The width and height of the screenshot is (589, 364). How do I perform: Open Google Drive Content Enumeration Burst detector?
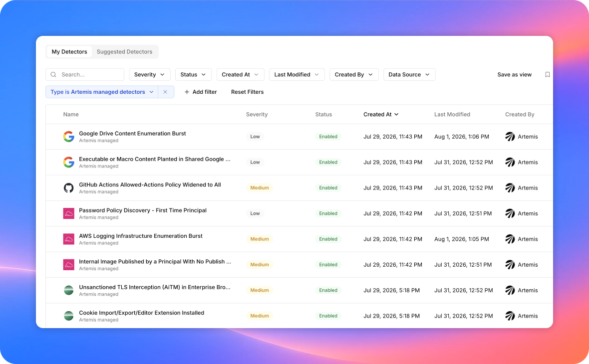point(132,134)
